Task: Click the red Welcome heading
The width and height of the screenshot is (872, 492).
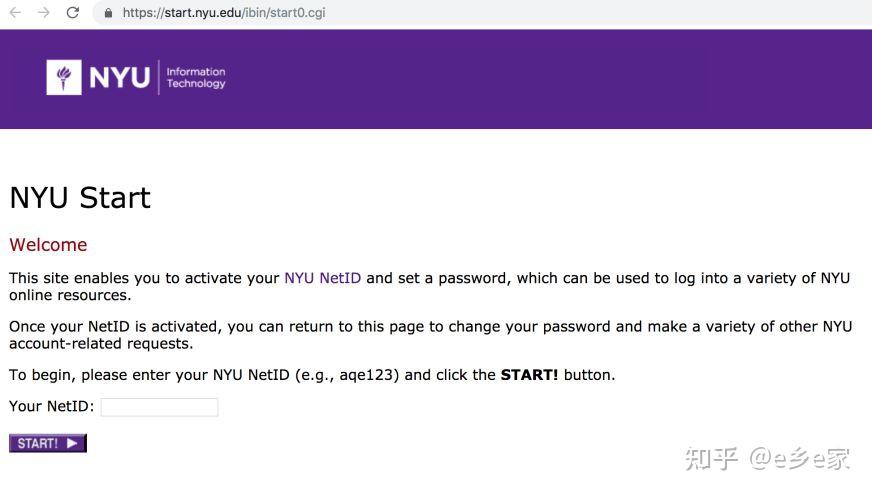Action: [x=48, y=245]
